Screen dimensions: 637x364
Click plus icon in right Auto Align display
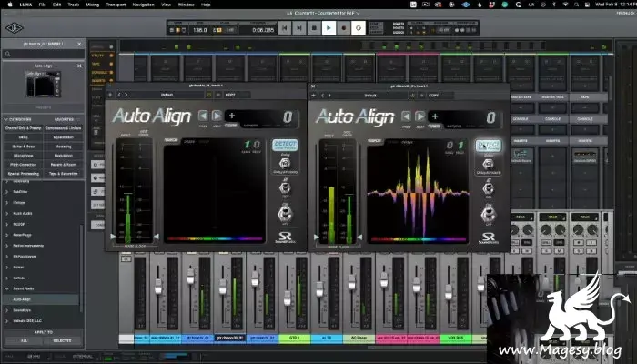435,116
